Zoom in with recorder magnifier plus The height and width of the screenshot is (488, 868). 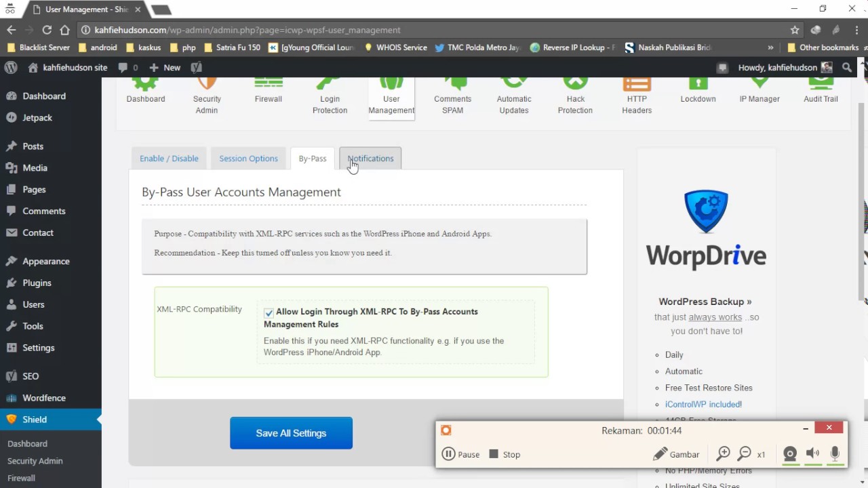click(724, 454)
